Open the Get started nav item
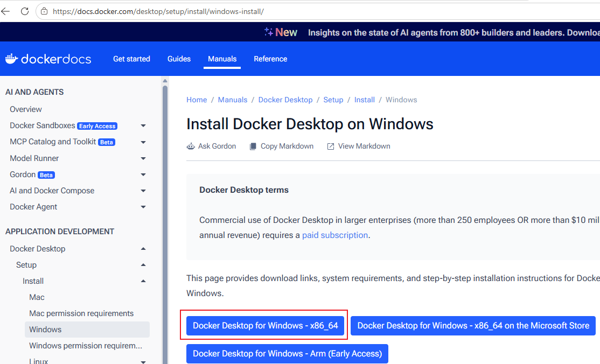This screenshot has height=364, width=600. click(131, 59)
